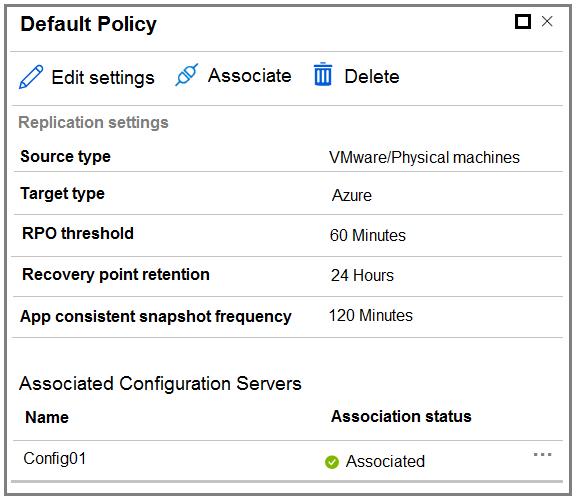Click the Default Policy title
Screen dimensions: 577x500
(x=88, y=24)
